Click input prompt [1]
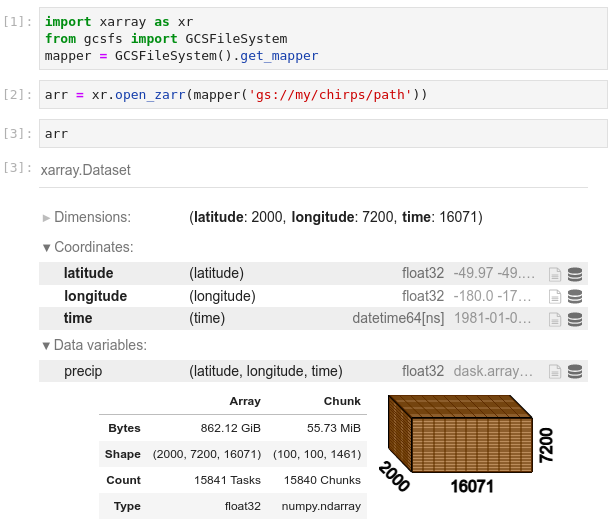Screen dimensions: 613x531 [x=18, y=22]
